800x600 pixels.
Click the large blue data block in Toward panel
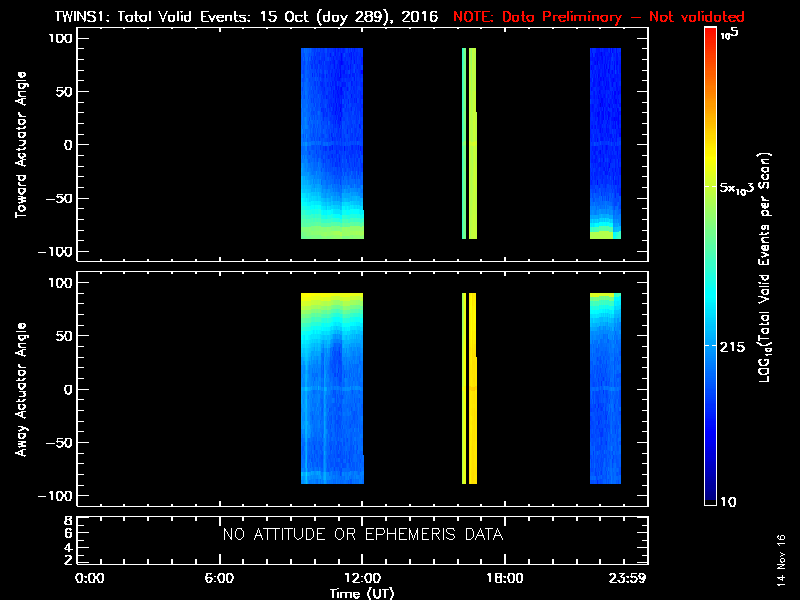click(332, 140)
